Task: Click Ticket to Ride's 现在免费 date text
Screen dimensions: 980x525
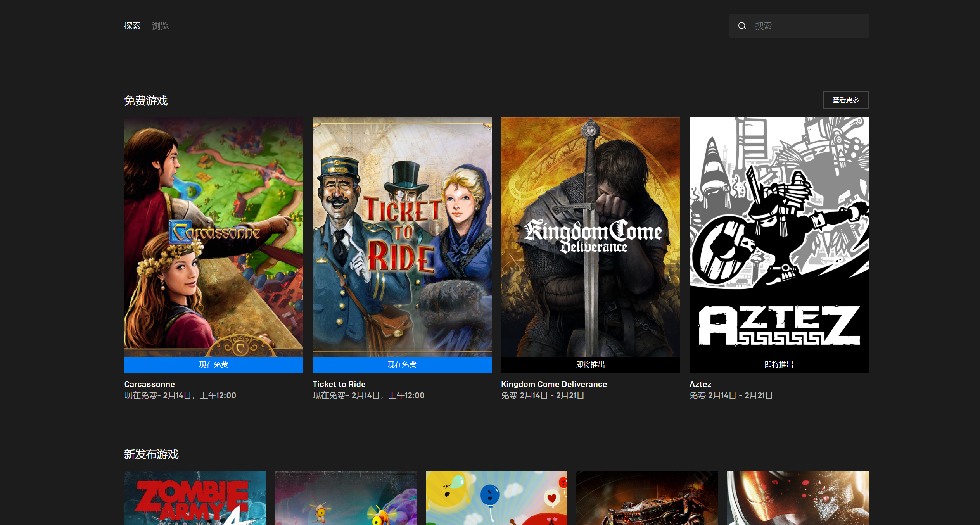Action: (368, 395)
